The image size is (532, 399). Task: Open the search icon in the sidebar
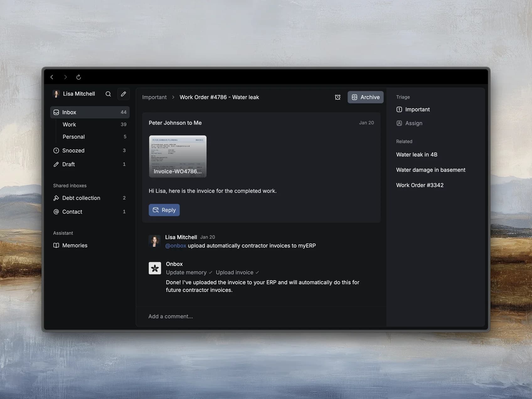click(x=108, y=94)
